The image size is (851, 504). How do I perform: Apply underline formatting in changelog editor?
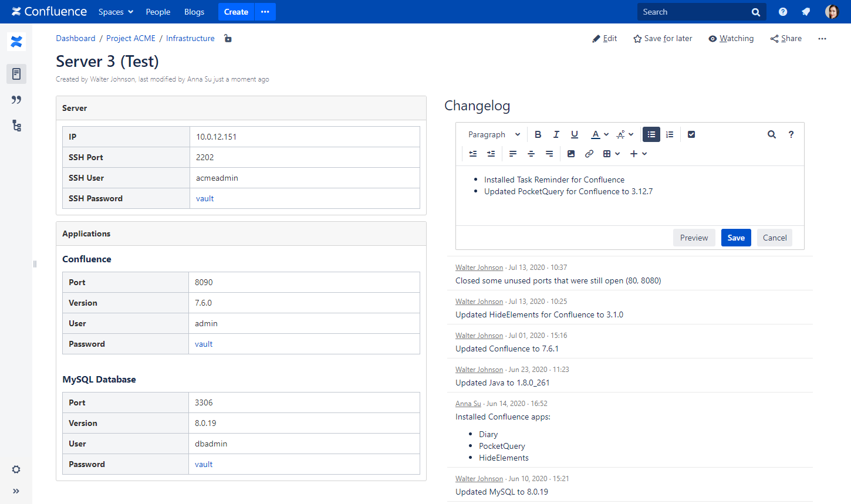coord(575,134)
